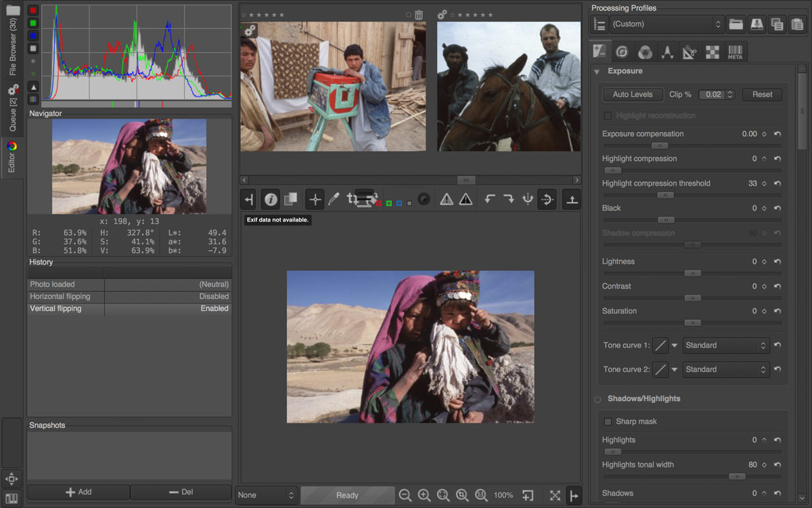Click the zoom out magnifier icon
Image resolution: width=812 pixels, height=508 pixels.
405,495
